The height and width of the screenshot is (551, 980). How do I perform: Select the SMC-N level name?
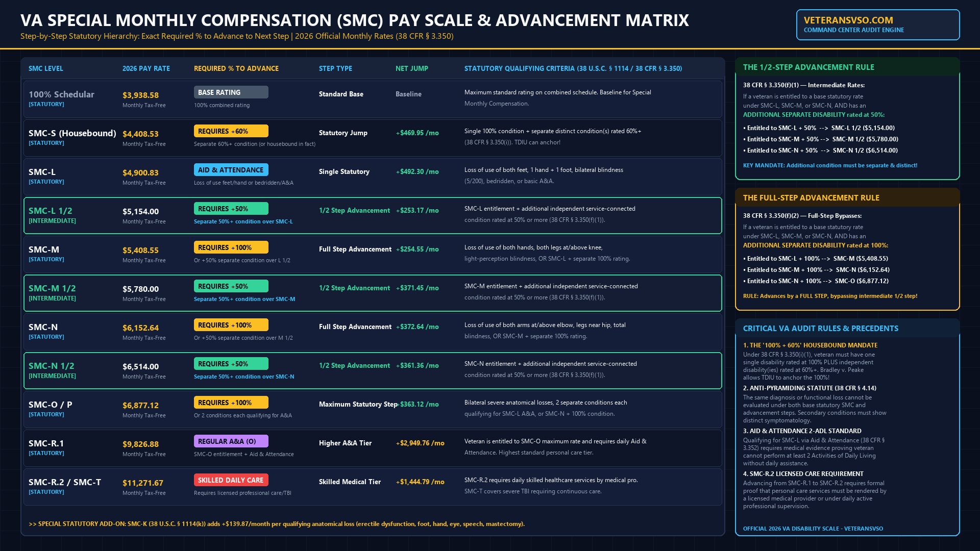coord(43,327)
